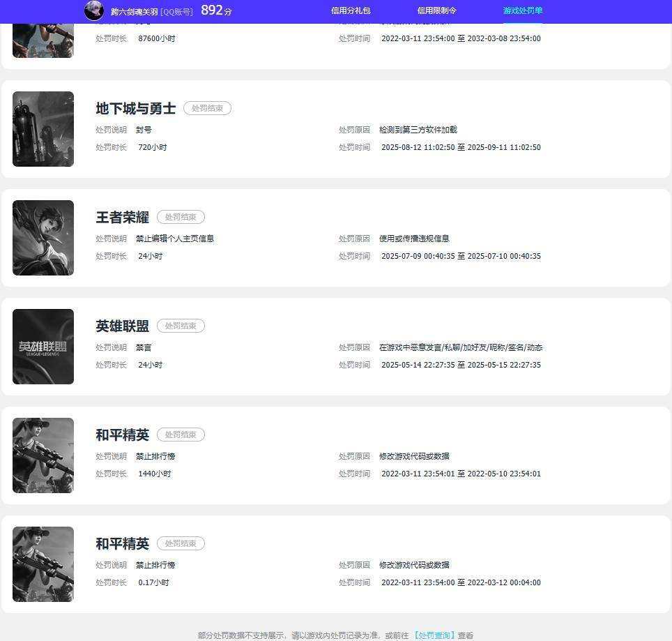Image resolution: width=672 pixels, height=641 pixels.
Task: Open the 英雄联盟 game cover thumbnail
Action: (x=43, y=347)
